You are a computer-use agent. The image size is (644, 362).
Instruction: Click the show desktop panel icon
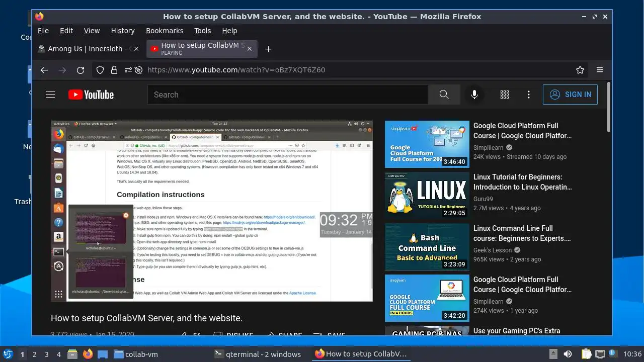pyautogui.click(x=103, y=354)
